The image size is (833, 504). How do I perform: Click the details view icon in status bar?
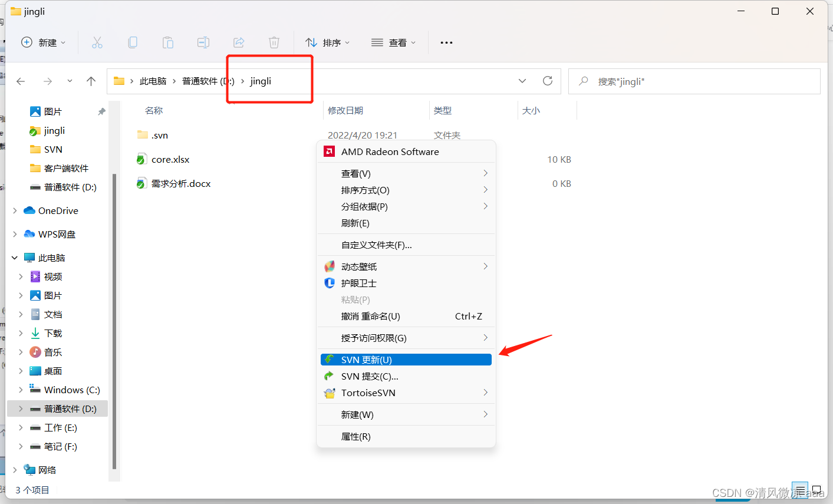pyautogui.click(x=800, y=490)
